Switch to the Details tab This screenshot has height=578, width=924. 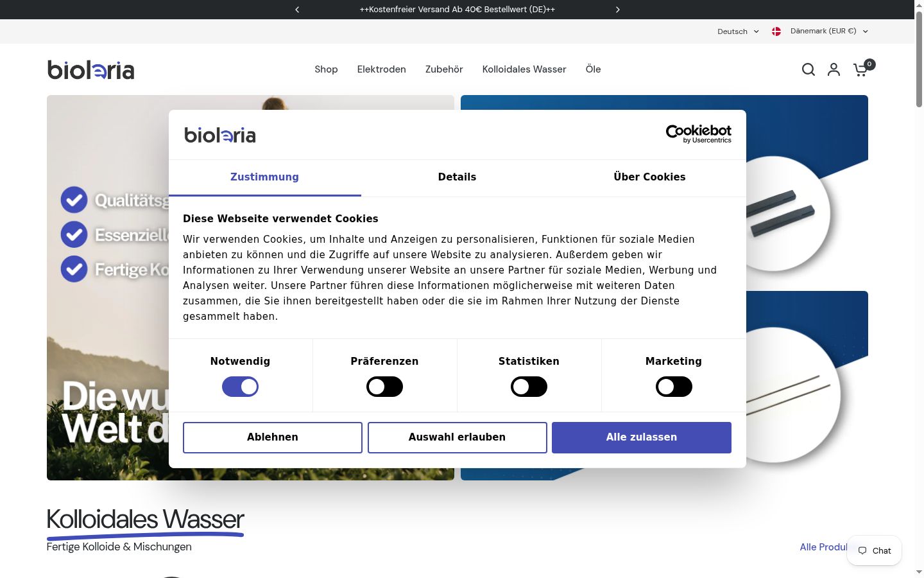[457, 177]
